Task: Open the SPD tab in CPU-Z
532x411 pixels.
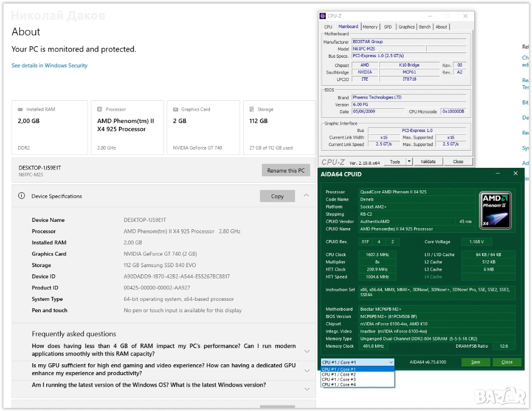Action: (x=388, y=27)
